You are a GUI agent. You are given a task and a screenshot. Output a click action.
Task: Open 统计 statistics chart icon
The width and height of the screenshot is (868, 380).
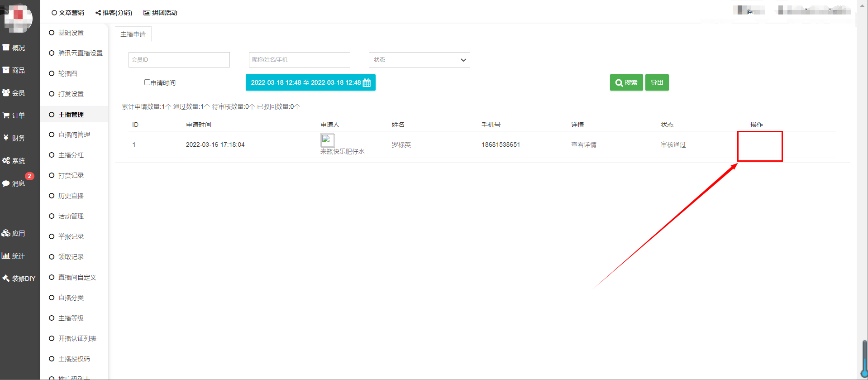pos(6,256)
